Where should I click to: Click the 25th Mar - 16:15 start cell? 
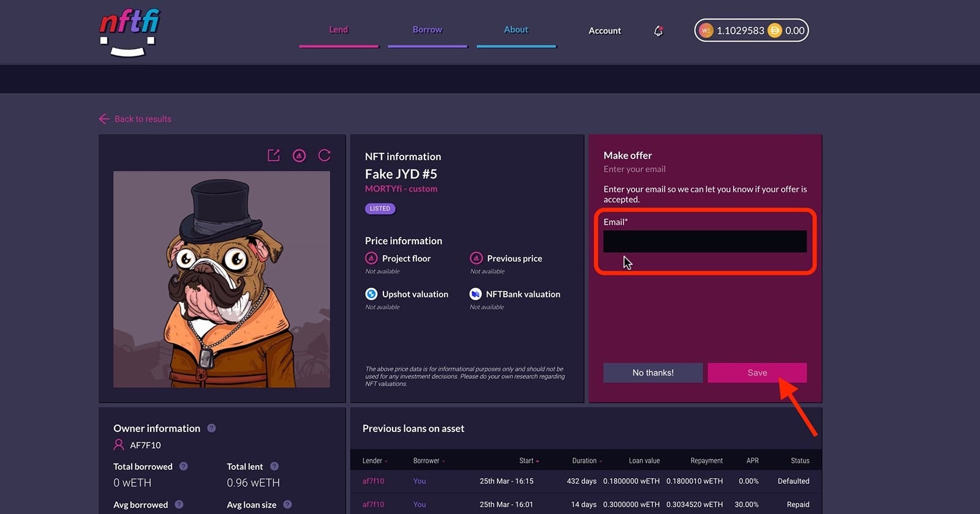click(x=507, y=481)
